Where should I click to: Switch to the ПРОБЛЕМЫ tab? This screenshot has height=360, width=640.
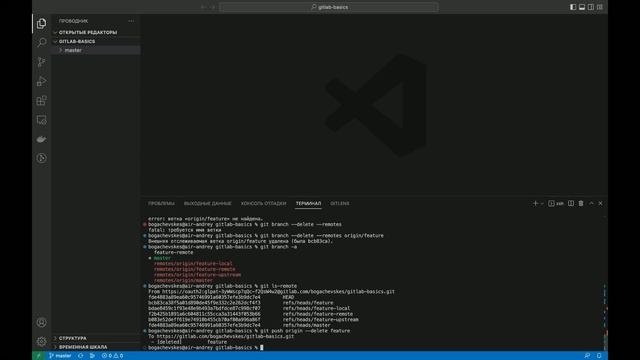click(x=161, y=203)
